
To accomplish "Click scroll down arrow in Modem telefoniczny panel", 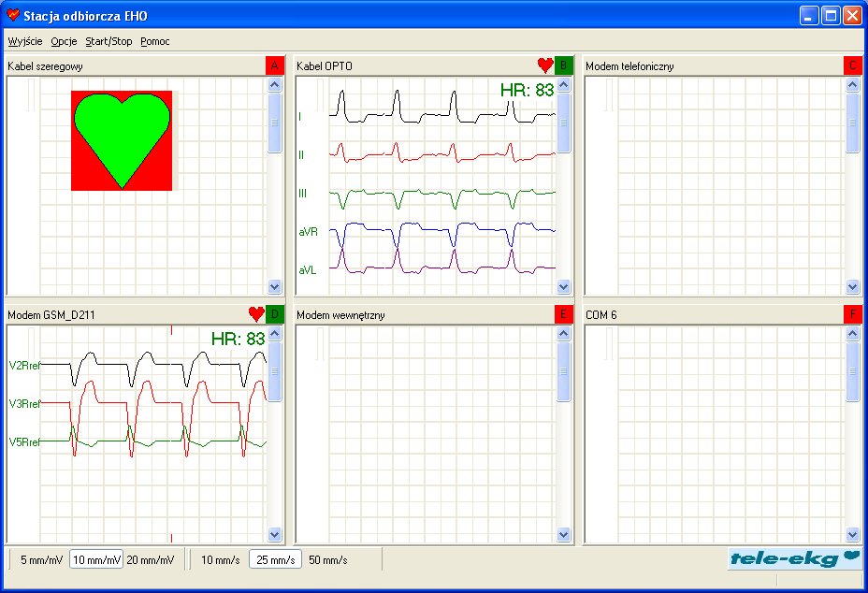I will click(x=852, y=287).
